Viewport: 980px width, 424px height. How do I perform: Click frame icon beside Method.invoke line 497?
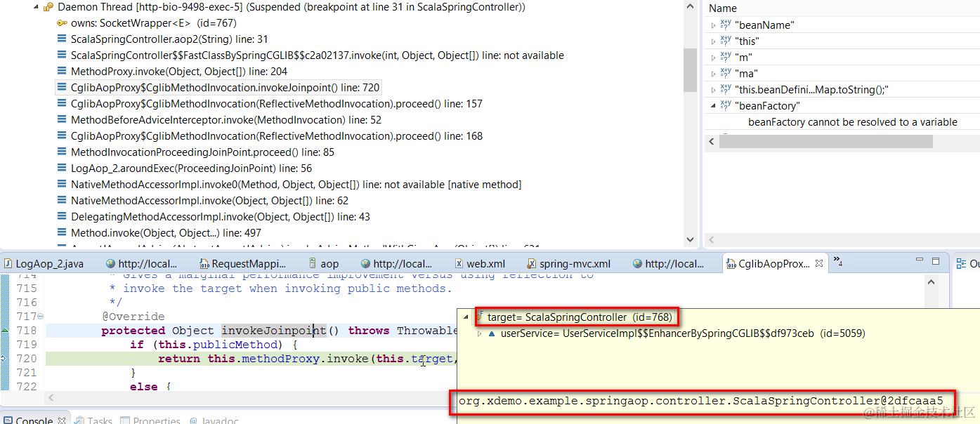coord(63,233)
